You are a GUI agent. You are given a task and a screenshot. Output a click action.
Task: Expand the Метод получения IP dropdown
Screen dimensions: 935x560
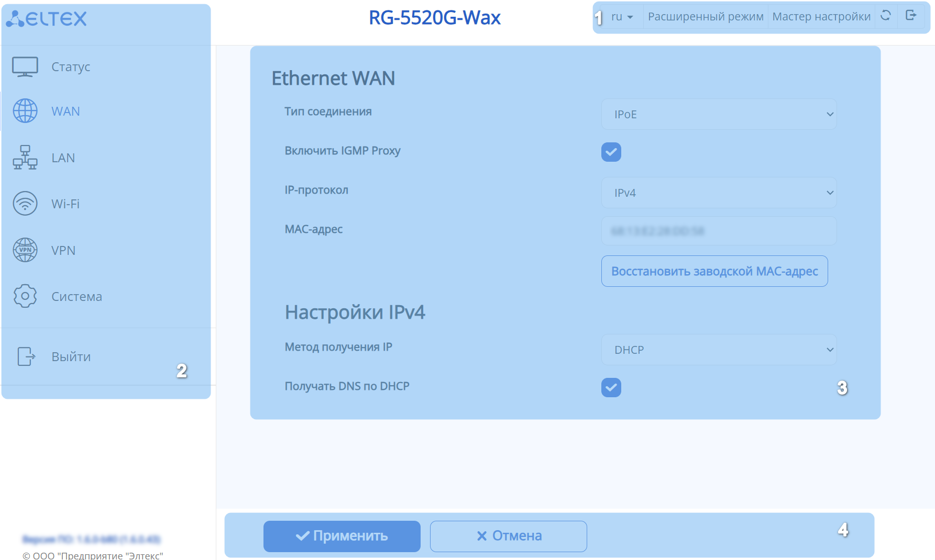(719, 350)
